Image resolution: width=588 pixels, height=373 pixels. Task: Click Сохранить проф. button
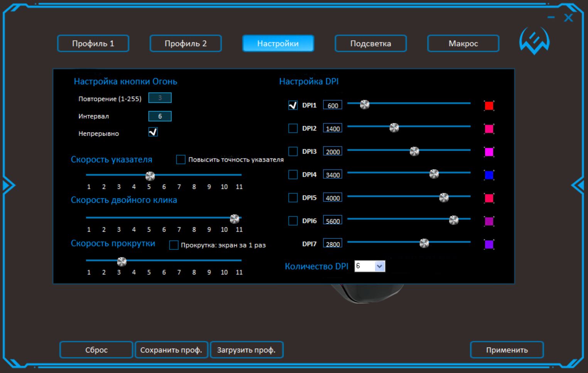pyautogui.click(x=171, y=350)
